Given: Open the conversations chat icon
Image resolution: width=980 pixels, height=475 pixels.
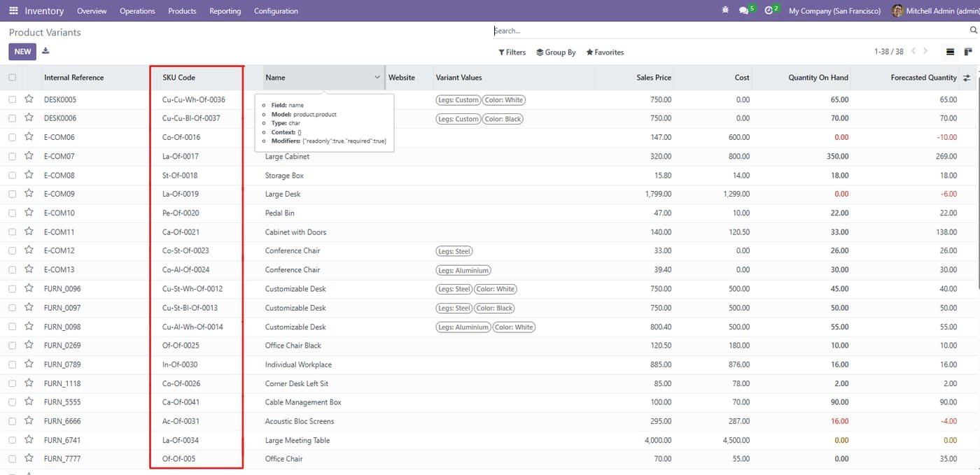Looking at the screenshot, I should tap(743, 10).
